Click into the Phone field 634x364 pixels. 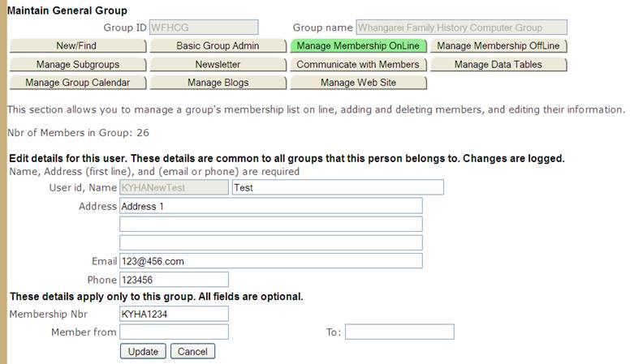click(x=174, y=280)
